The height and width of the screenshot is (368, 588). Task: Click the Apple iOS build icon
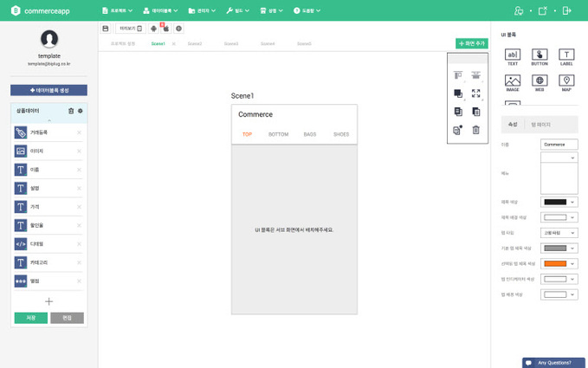coord(165,29)
